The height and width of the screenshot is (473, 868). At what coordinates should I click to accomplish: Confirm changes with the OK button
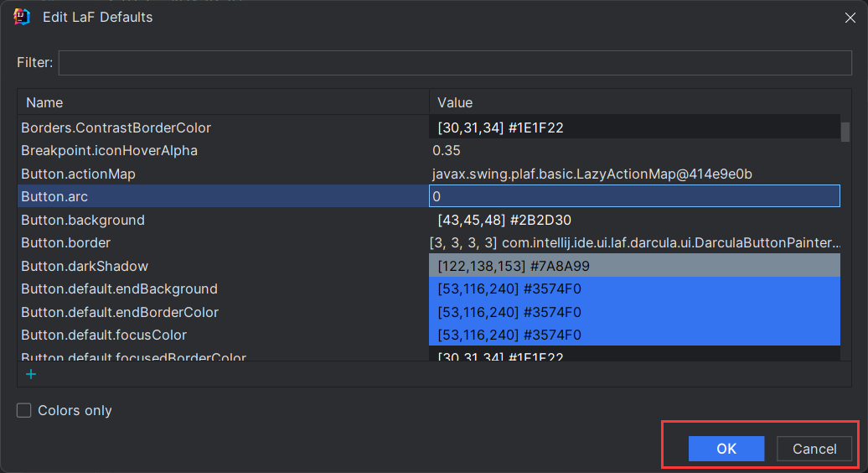pyautogui.click(x=726, y=449)
